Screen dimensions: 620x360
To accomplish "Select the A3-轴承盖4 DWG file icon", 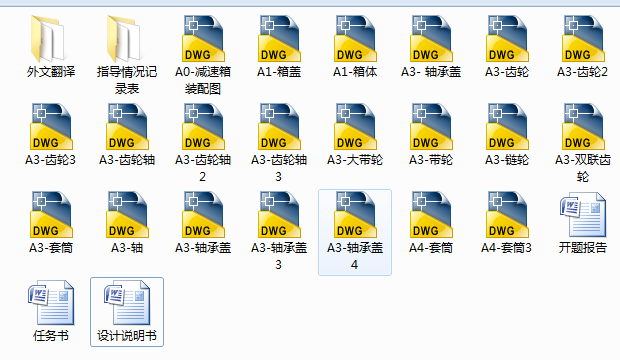I will coord(355,214).
